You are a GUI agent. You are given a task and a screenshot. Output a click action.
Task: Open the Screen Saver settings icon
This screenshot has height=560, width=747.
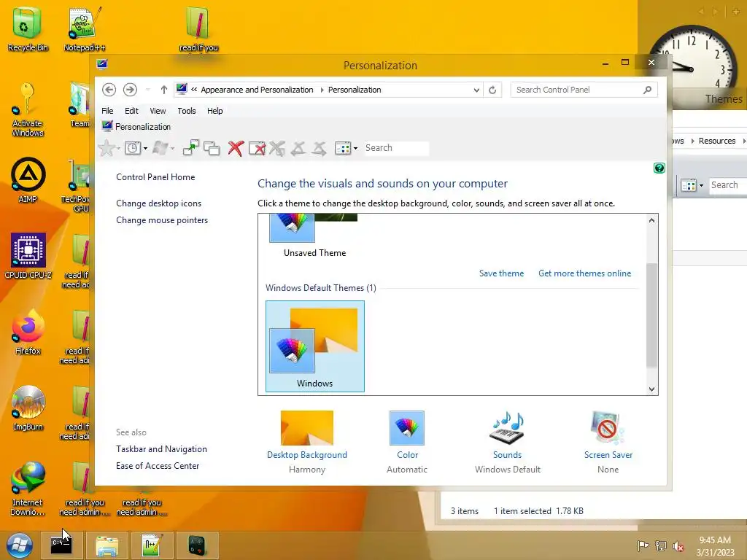click(608, 427)
